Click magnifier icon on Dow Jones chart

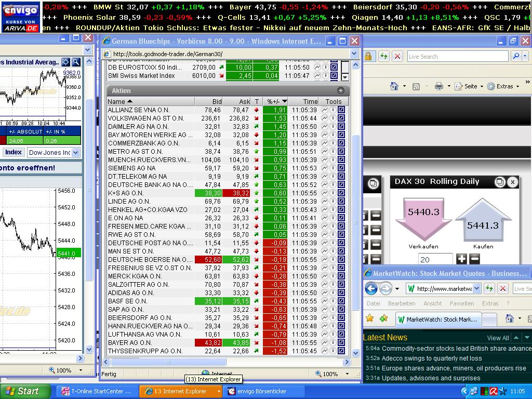click(x=76, y=62)
